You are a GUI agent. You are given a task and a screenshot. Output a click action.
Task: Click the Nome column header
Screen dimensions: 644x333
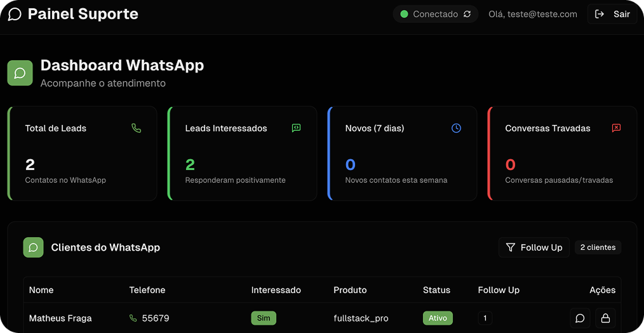pyautogui.click(x=41, y=290)
